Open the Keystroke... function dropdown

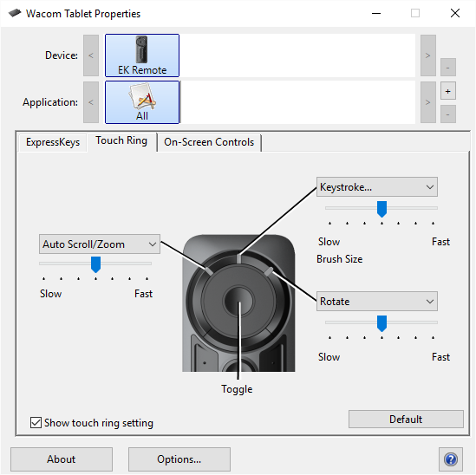(x=377, y=187)
